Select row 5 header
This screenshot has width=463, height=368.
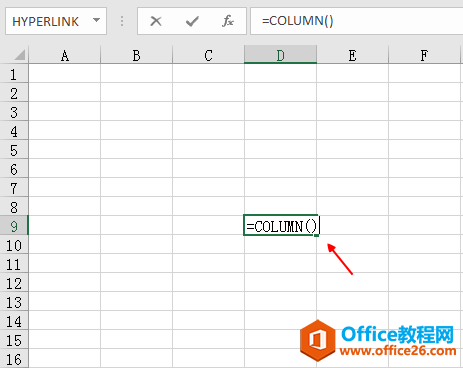14,150
